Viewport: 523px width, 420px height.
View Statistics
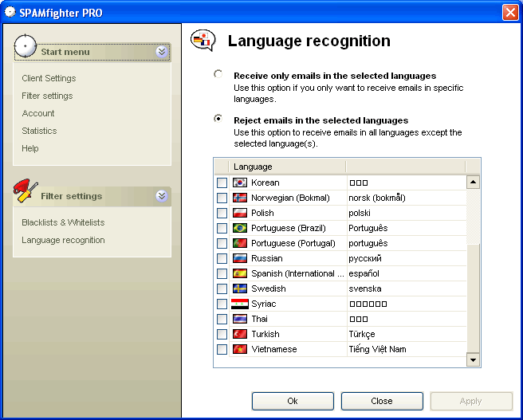(39, 131)
